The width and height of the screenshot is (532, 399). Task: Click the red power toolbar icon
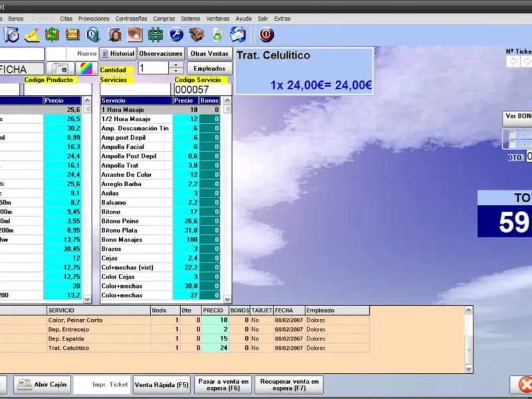click(267, 35)
